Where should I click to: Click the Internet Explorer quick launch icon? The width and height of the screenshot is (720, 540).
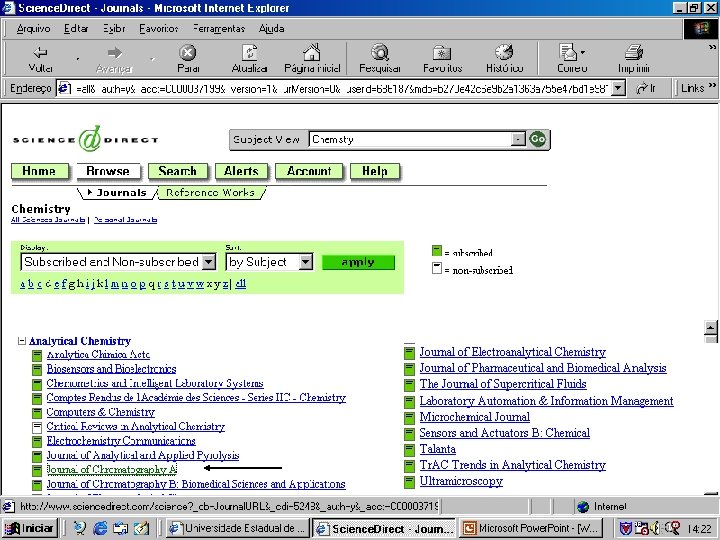click(x=100, y=528)
